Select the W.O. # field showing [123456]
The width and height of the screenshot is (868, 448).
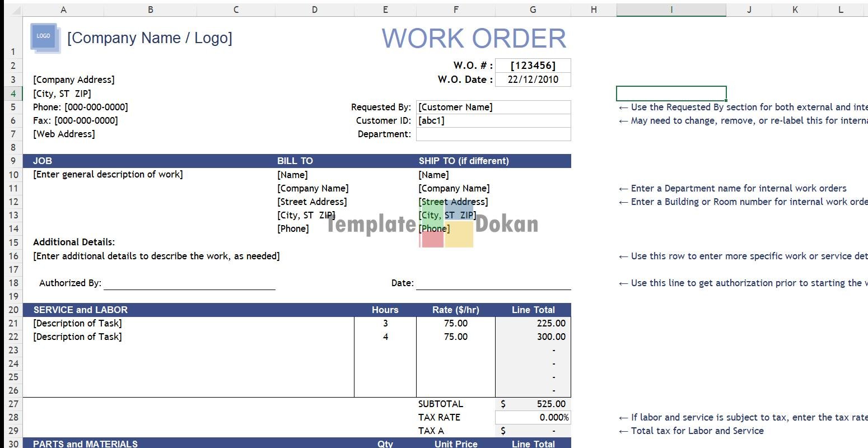(533, 66)
